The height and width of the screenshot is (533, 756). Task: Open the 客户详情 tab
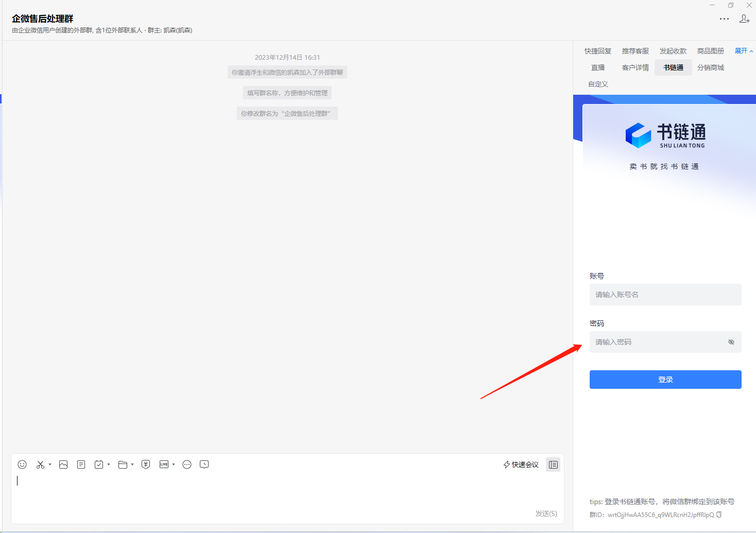point(635,67)
